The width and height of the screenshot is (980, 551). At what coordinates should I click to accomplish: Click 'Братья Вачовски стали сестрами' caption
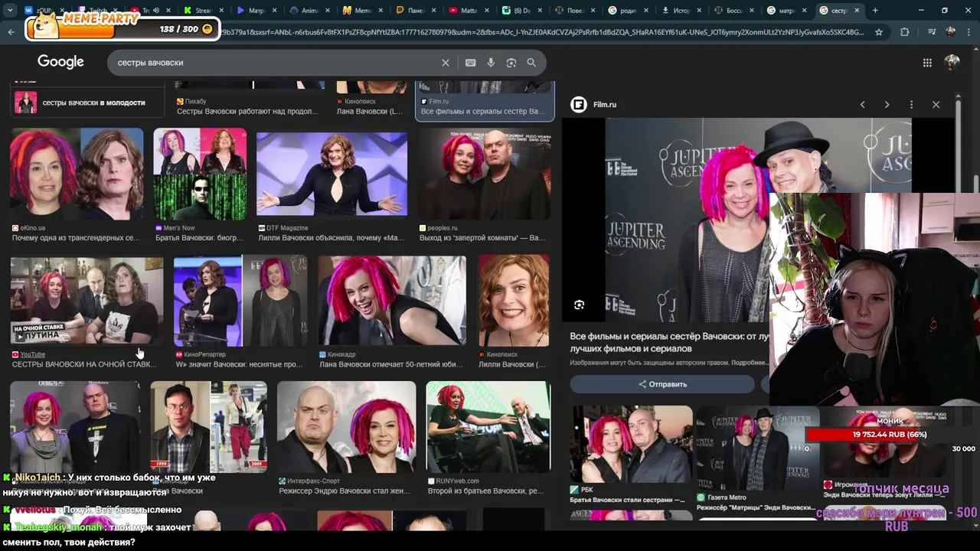click(628, 500)
